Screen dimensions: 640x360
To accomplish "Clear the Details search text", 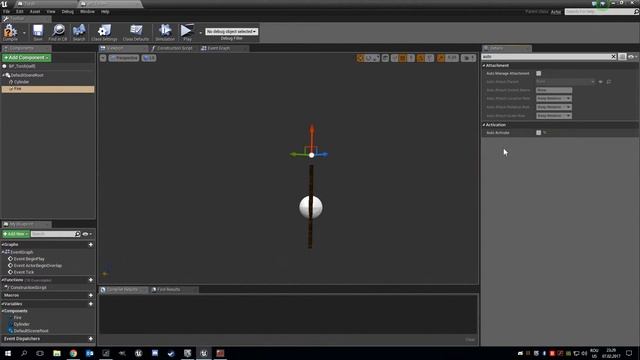I will click(x=613, y=57).
